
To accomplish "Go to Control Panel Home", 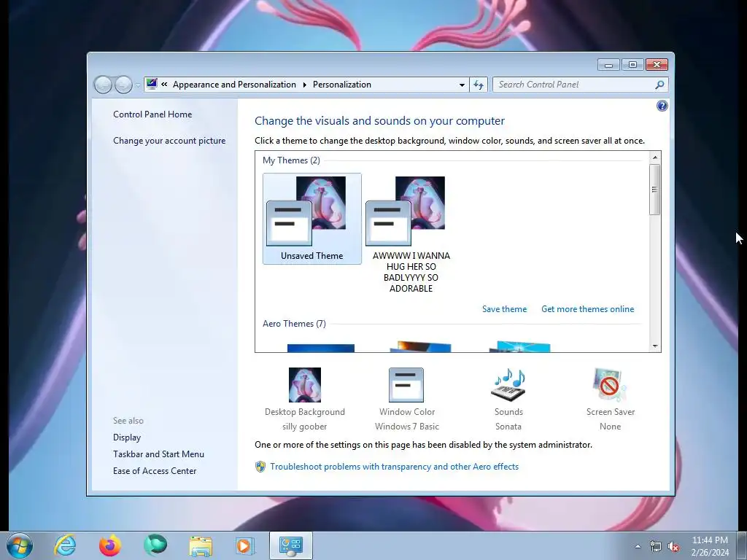I will (152, 114).
